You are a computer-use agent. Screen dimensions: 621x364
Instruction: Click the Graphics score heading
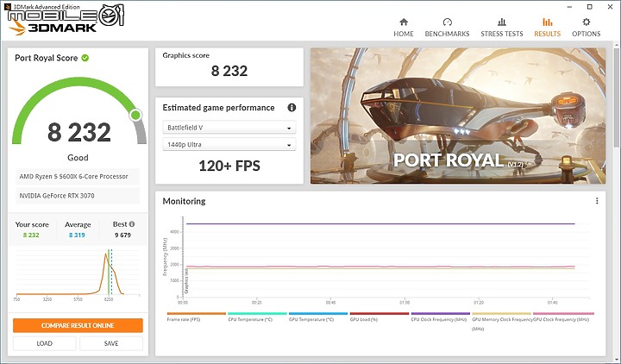tap(185, 55)
